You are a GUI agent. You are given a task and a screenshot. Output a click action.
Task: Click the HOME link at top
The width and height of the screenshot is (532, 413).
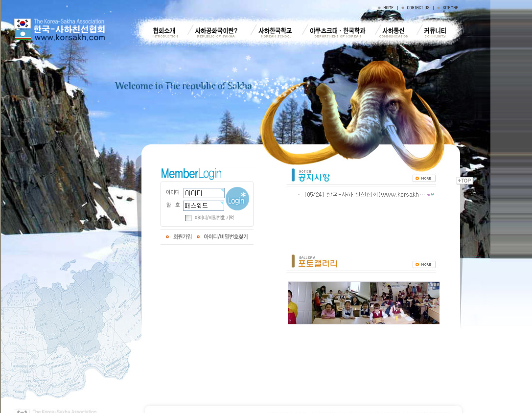point(388,8)
